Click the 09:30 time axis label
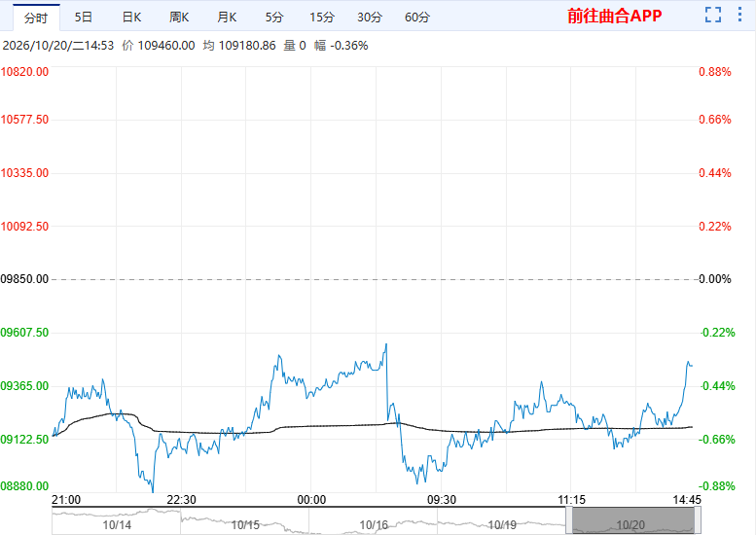Screen dimensions: 756x535 click(x=442, y=500)
